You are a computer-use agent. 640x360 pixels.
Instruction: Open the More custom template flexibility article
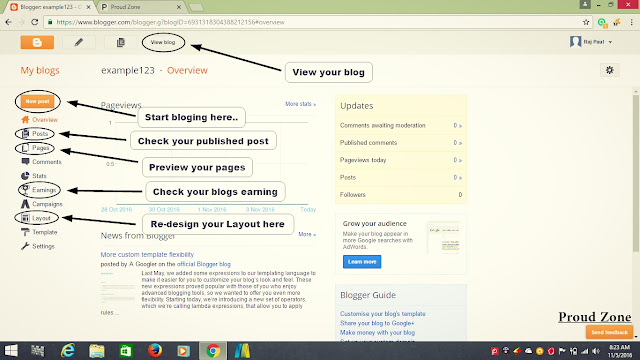(147, 254)
